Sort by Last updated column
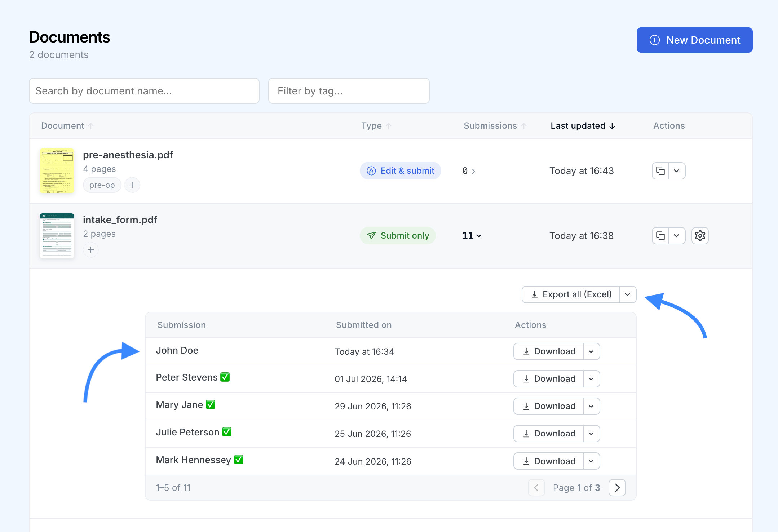 pos(583,126)
